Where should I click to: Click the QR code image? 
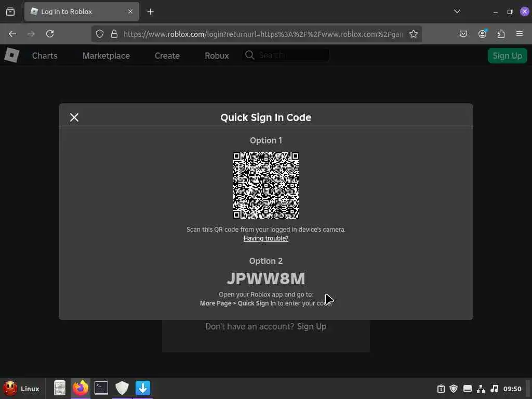(x=265, y=185)
